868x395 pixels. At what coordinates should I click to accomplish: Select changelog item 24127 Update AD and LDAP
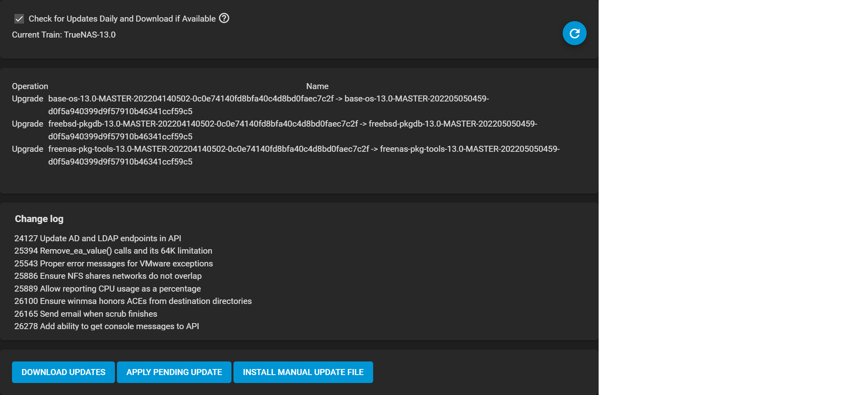click(x=98, y=238)
